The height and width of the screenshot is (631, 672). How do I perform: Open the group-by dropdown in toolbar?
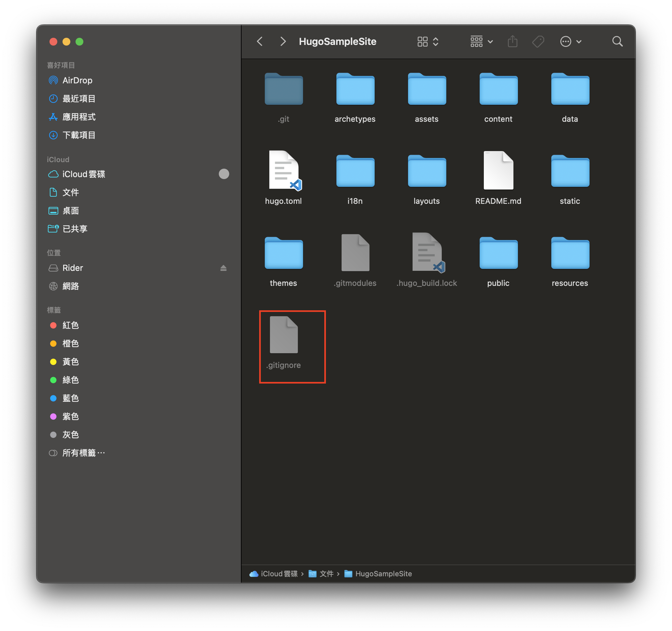(x=482, y=42)
